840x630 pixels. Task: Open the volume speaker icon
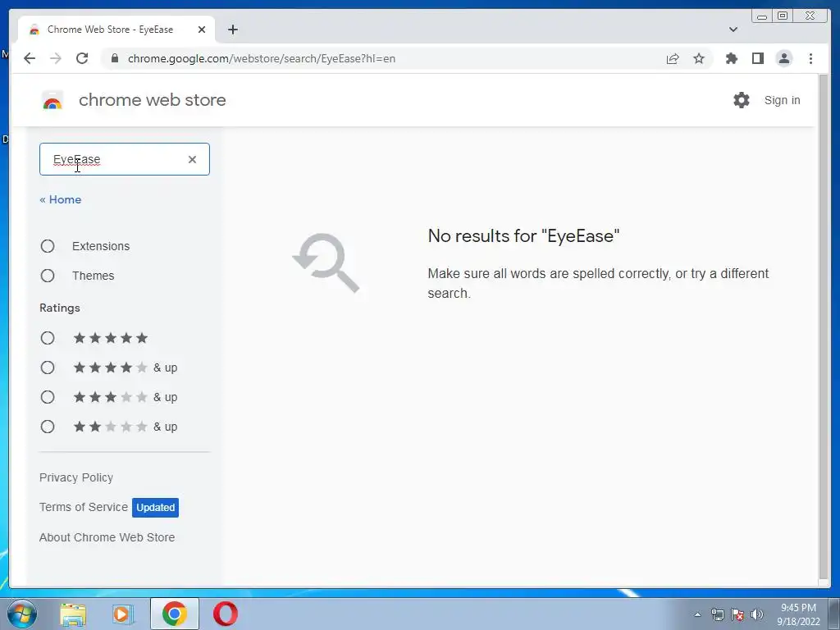(x=757, y=614)
